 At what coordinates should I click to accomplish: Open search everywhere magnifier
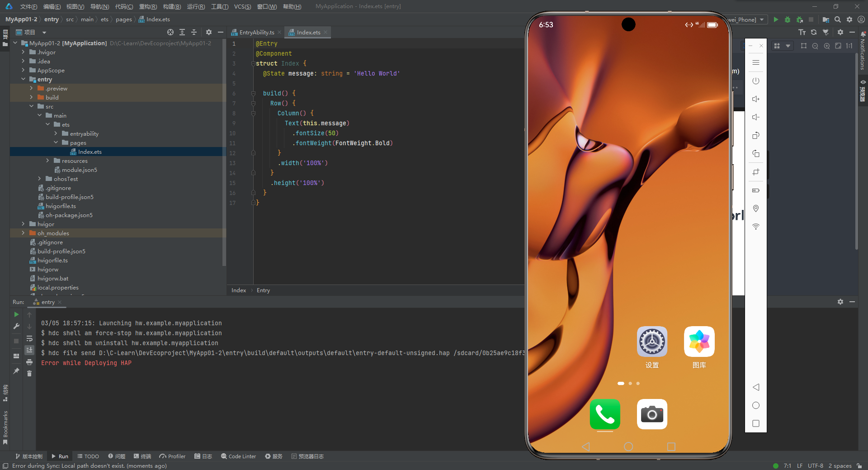[838, 19]
